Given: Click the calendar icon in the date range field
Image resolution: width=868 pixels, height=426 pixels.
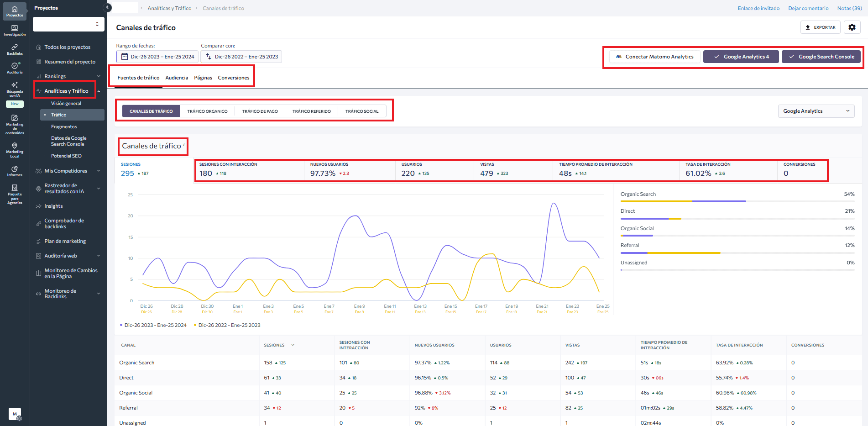Looking at the screenshot, I should (125, 56).
